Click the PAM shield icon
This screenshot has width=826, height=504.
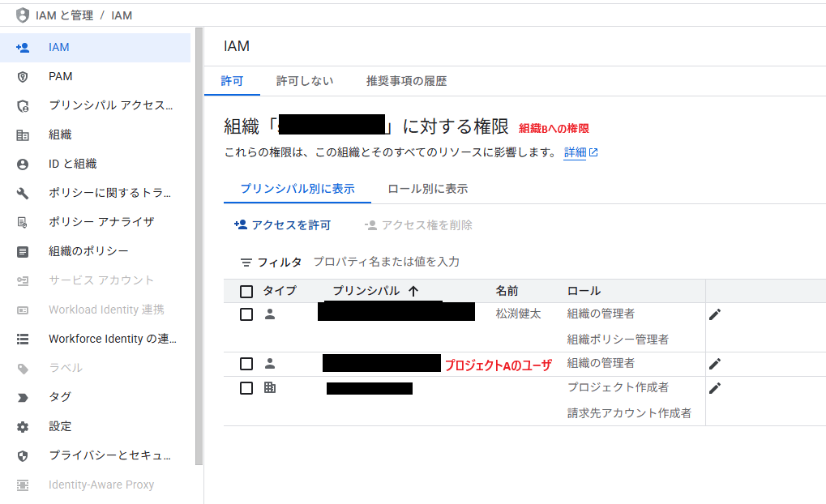click(23, 77)
